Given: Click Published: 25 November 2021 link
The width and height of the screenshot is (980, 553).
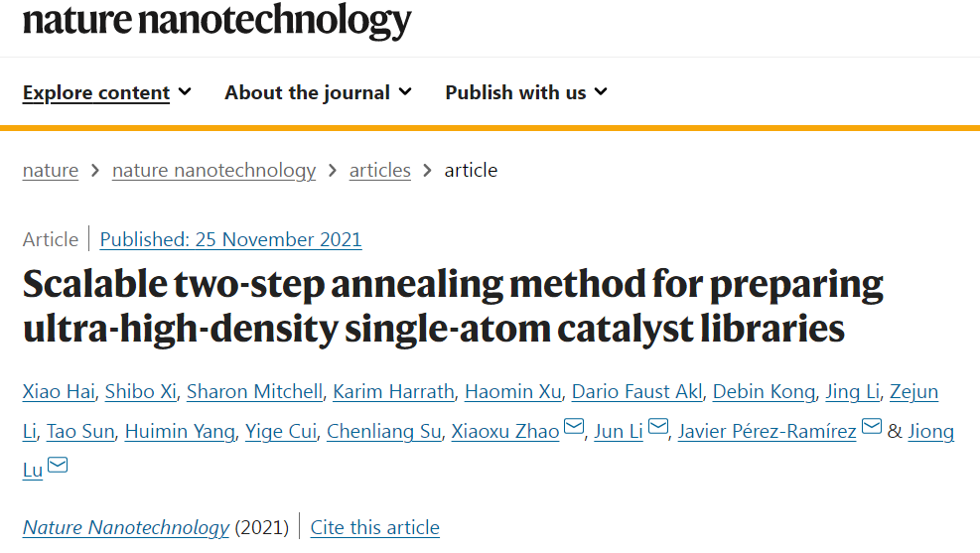Looking at the screenshot, I should [230, 239].
